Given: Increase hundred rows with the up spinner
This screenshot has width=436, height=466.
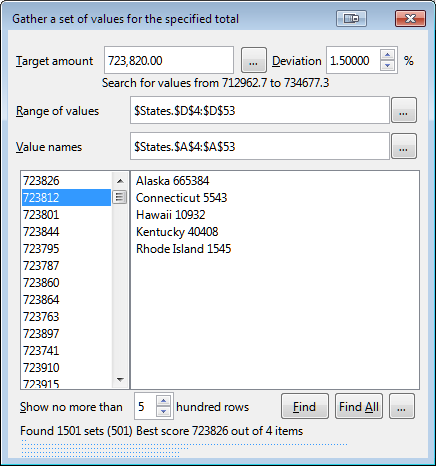Looking at the screenshot, I should (x=163, y=401).
